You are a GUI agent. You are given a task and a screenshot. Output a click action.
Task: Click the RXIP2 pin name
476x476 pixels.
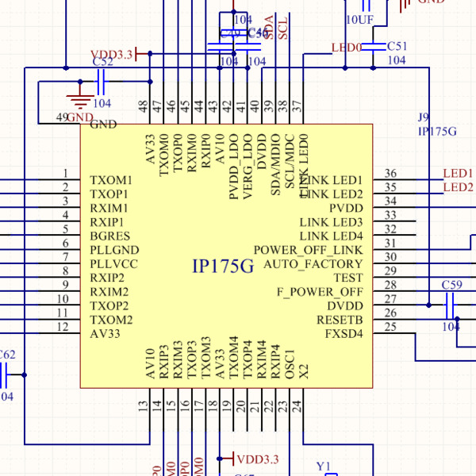tap(107, 278)
